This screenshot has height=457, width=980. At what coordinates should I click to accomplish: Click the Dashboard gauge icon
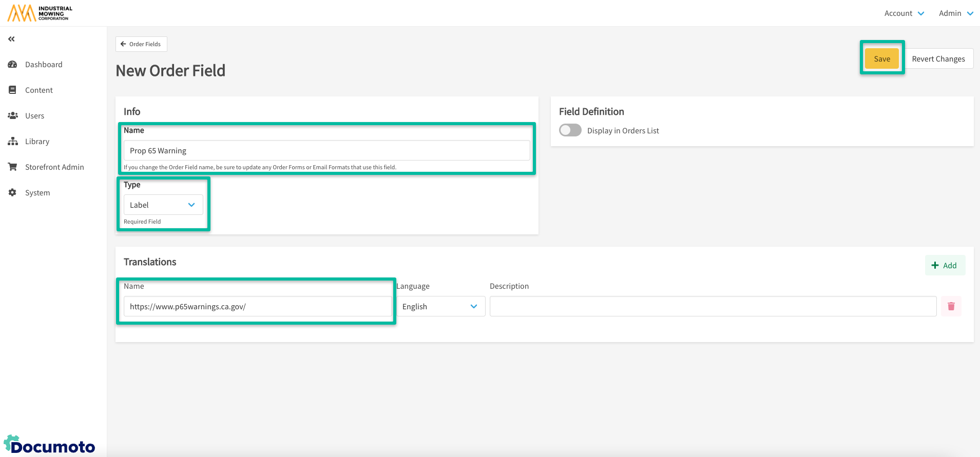(x=13, y=65)
